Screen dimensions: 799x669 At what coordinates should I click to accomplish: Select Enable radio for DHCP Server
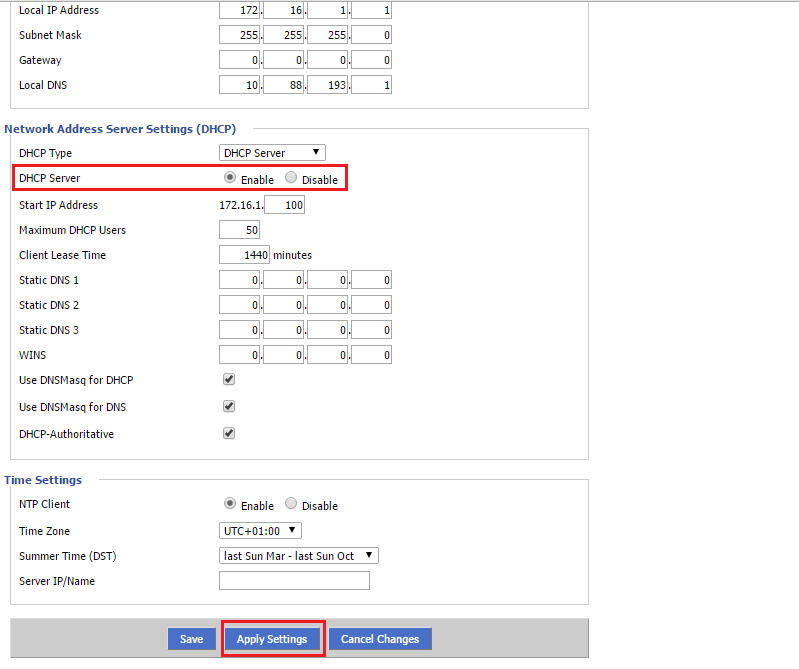coord(230,178)
